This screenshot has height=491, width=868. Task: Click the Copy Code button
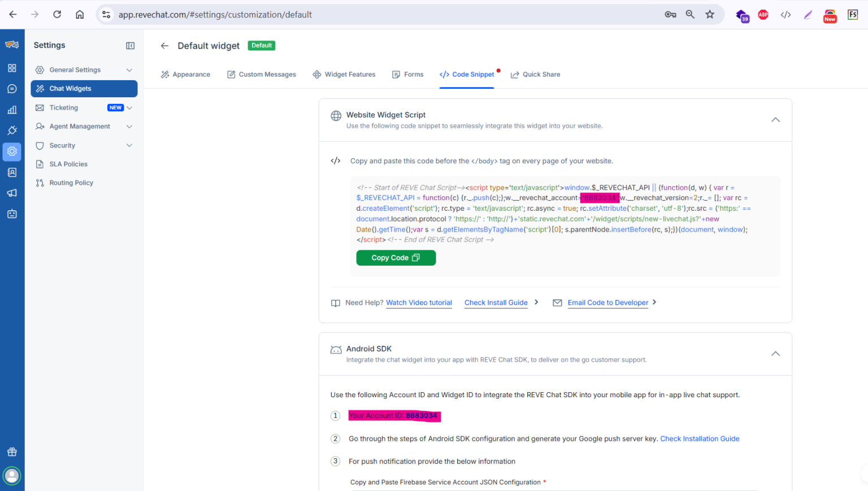pyautogui.click(x=396, y=258)
